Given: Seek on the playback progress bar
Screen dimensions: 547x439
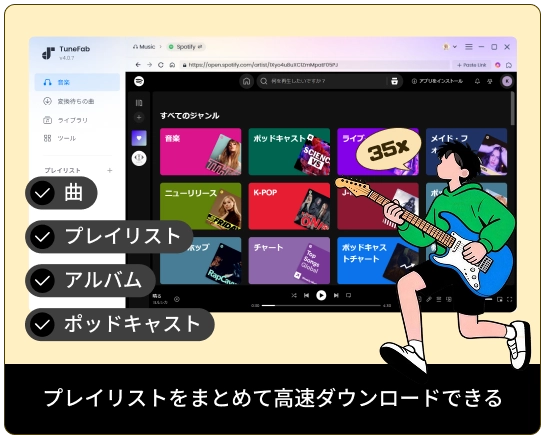Looking at the screenshot, I should [x=321, y=305].
